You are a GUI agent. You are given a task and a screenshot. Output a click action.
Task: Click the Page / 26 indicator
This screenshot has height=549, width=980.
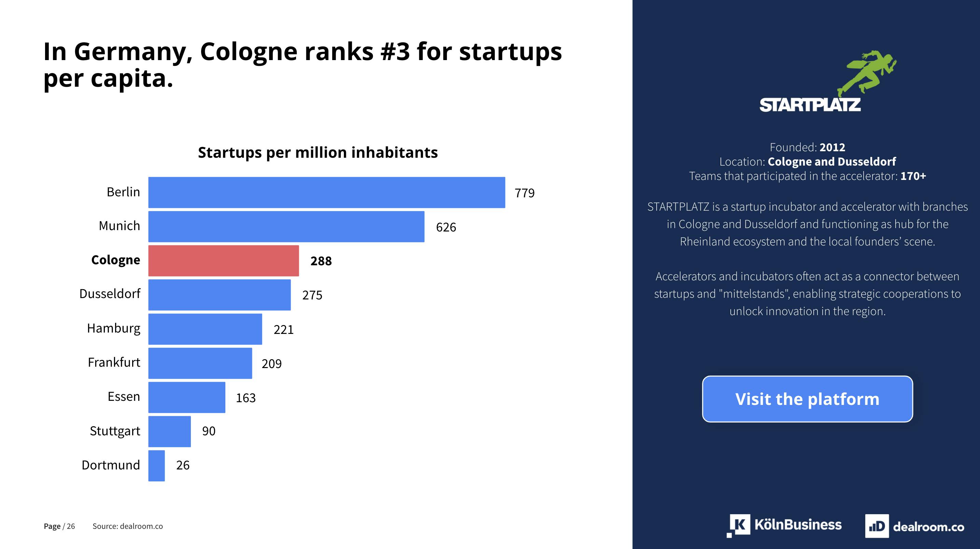[59, 526]
